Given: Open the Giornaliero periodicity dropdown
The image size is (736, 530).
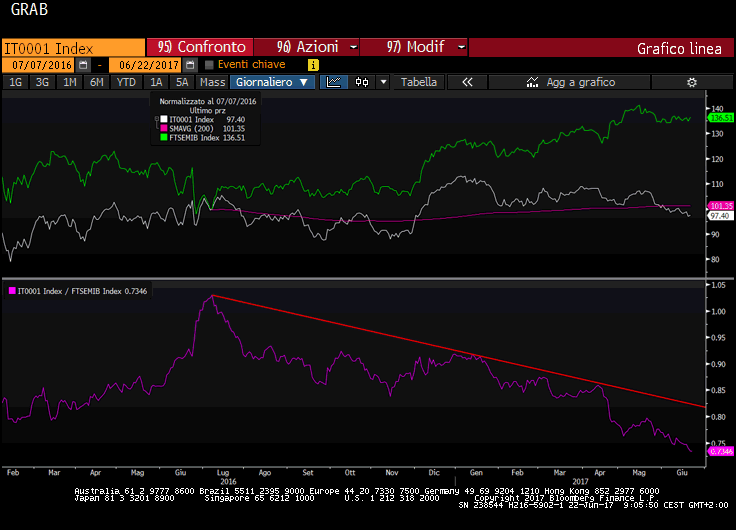Looking at the screenshot, I should tap(271, 82).
